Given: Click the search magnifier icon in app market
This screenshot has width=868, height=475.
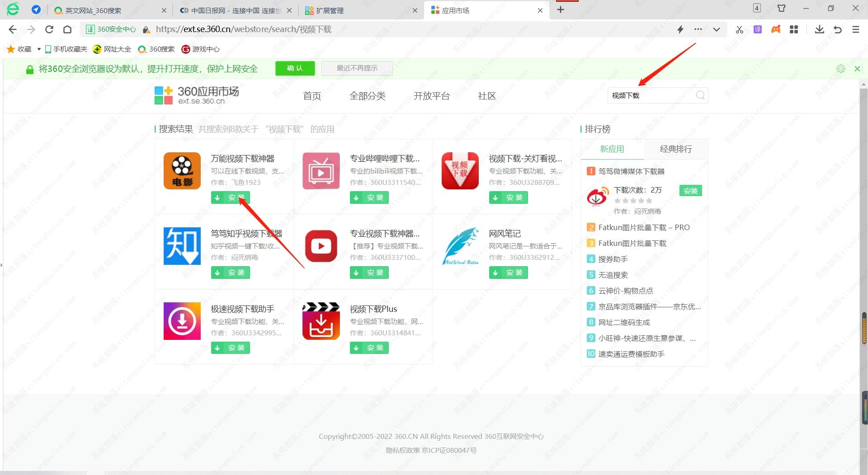Looking at the screenshot, I should tap(700, 95).
